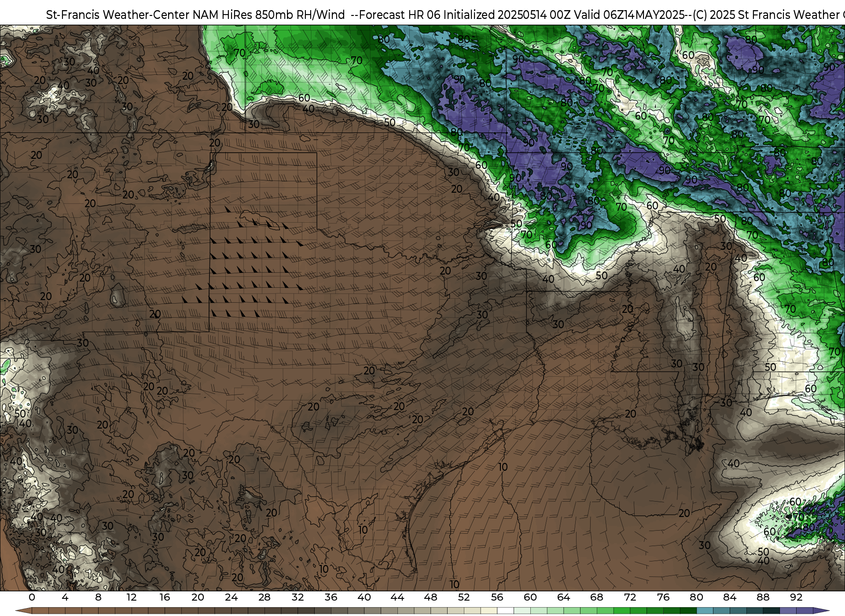Click the colorbar label "88"
This screenshot has width=845, height=616.
763,597
